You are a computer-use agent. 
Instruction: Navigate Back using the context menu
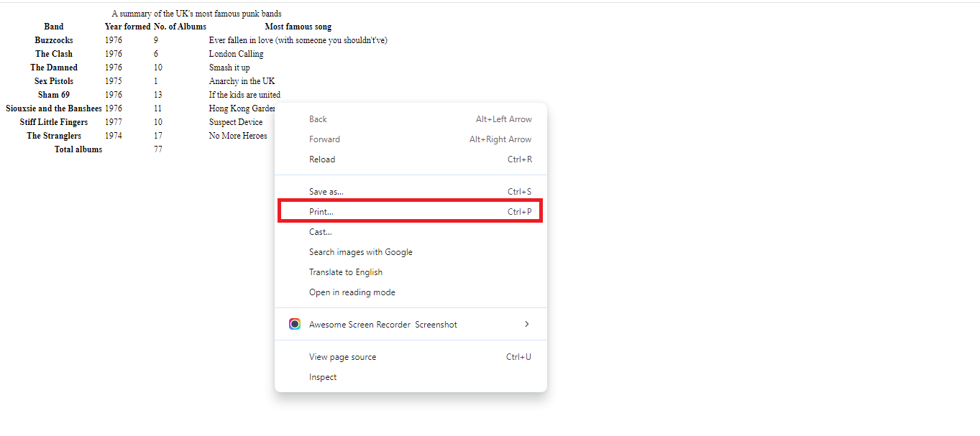[x=318, y=119]
